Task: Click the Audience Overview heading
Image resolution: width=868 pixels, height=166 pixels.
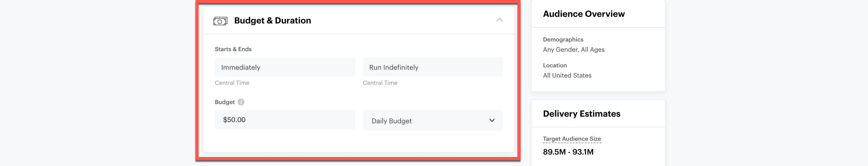Action: tap(584, 14)
